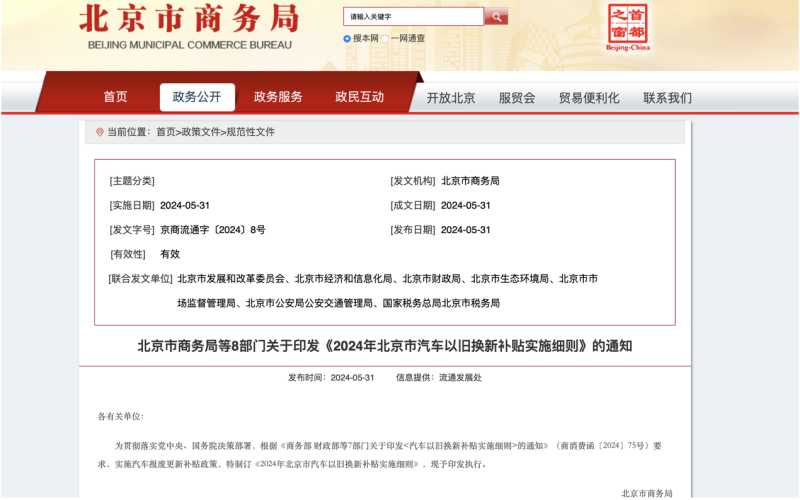Click the 信息提供：流通发展处 text
The image size is (800, 500).
pos(439,378)
